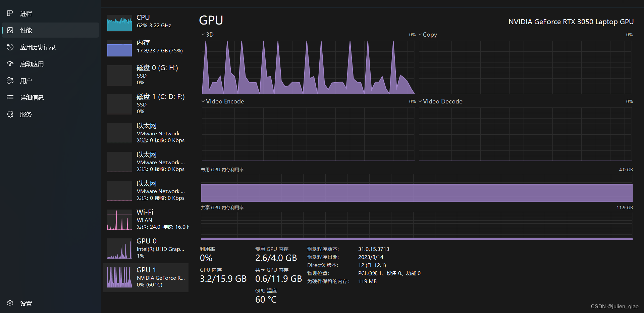This screenshot has width=644, height=313.
Task: Click the Performance (性能) sidebar icon
Action: pos(10,30)
